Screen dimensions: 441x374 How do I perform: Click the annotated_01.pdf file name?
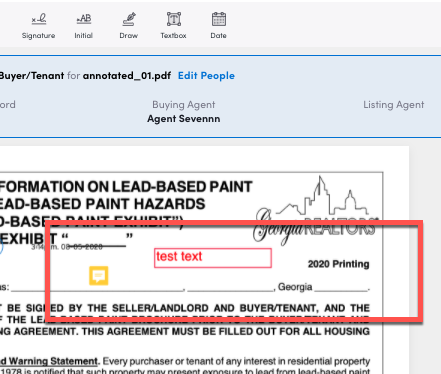(127, 76)
